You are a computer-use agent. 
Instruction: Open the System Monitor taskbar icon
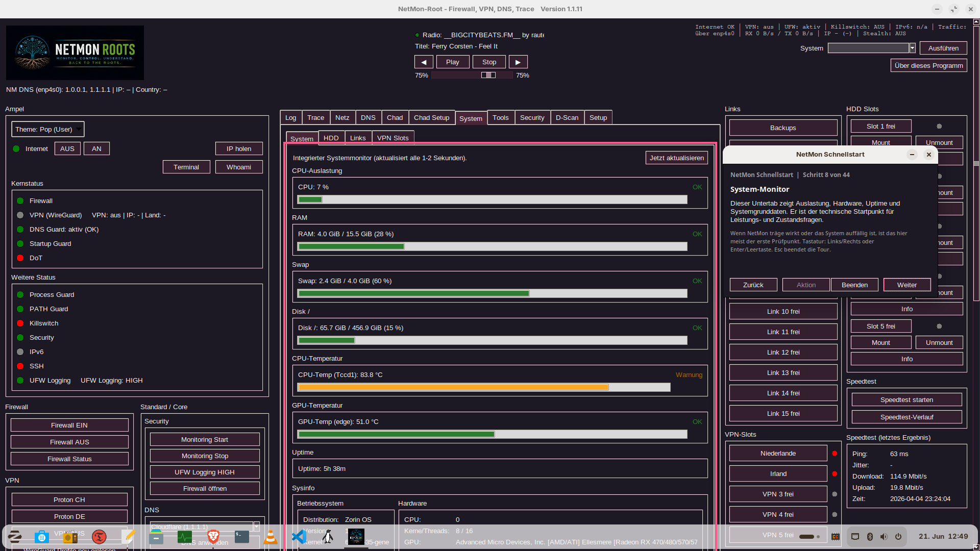tap(185, 536)
